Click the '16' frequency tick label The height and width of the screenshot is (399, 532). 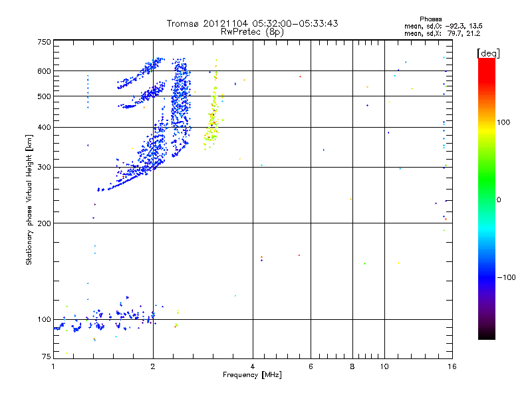pos(452,366)
